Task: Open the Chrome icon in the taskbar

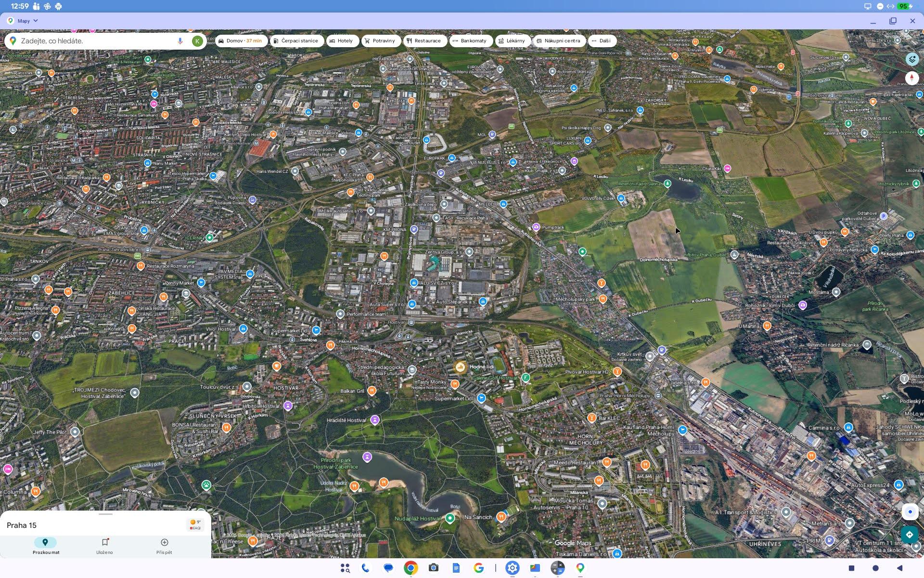Action: click(x=411, y=568)
